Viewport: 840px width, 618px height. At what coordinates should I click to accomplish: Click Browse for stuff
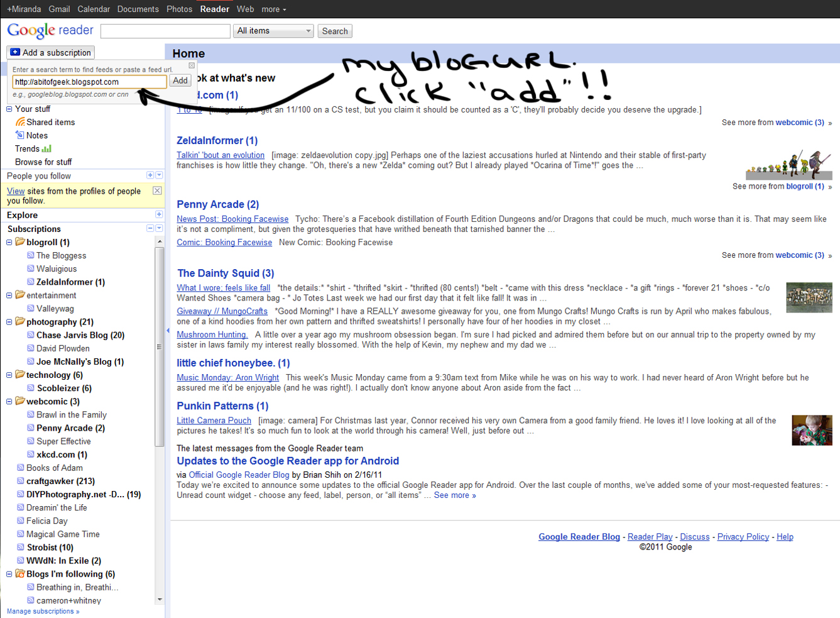click(x=43, y=162)
